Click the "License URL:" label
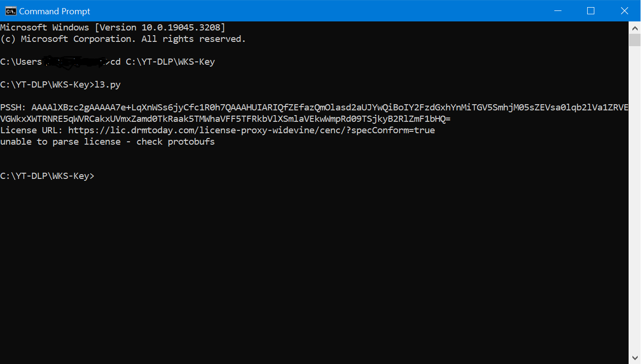 tap(31, 130)
